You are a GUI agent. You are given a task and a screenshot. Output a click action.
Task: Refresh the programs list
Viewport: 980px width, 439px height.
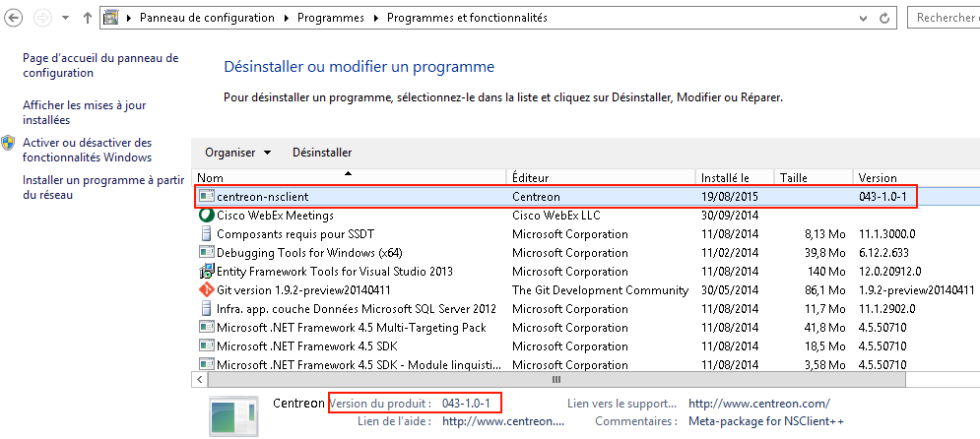tap(884, 18)
